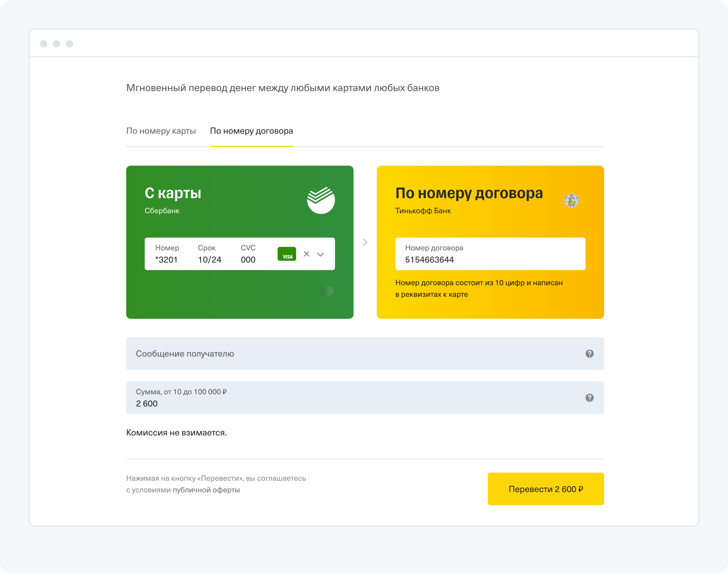Click the Сумма amount field with 2 600
This screenshot has width=728, height=573.
tap(365, 398)
